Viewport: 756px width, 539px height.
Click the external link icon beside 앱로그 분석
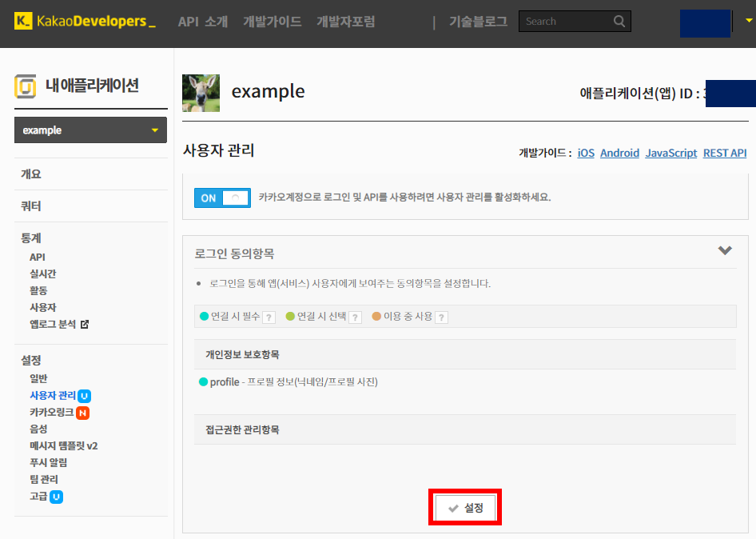tap(85, 324)
